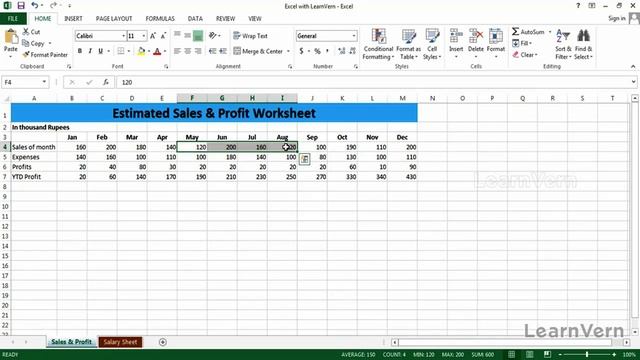Screen dimensions: 640x360
Task: Open the Calibri font name dropdown
Action: 123,36
